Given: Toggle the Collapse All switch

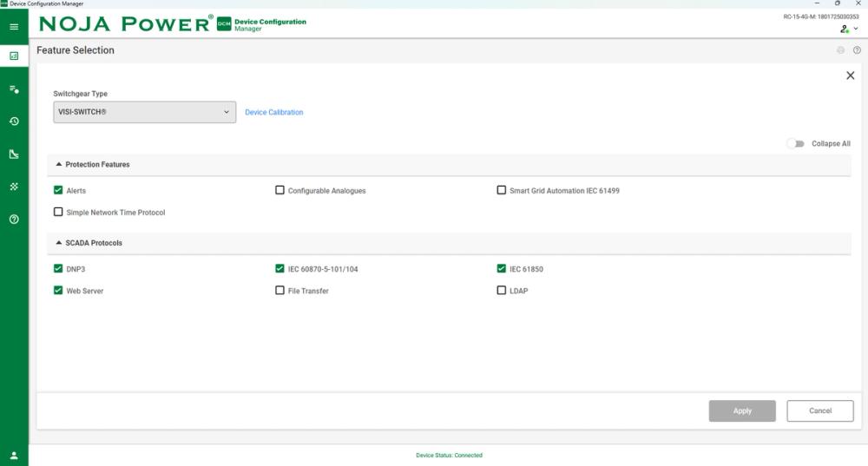Looking at the screenshot, I should (796, 143).
